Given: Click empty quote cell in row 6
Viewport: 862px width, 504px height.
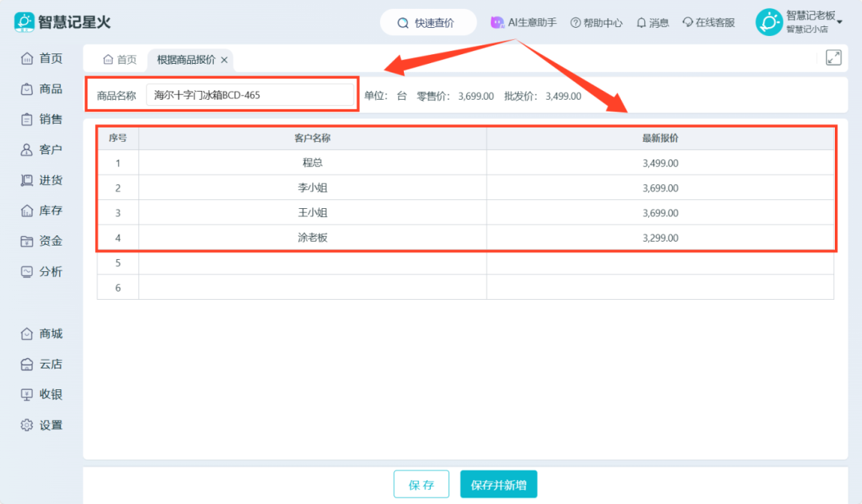Looking at the screenshot, I should (660, 287).
